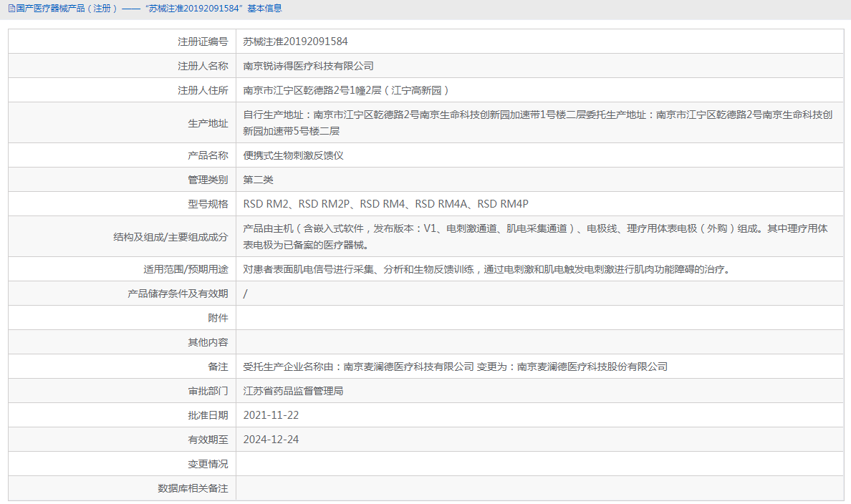Click the 附件 row label
Image resolution: width=851 pixels, height=504 pixels.
coord(220,317)
